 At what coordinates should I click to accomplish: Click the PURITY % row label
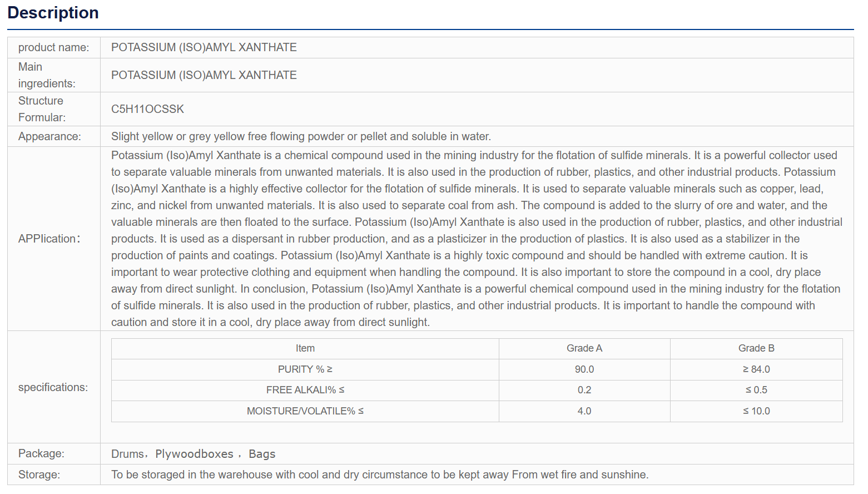305,369
